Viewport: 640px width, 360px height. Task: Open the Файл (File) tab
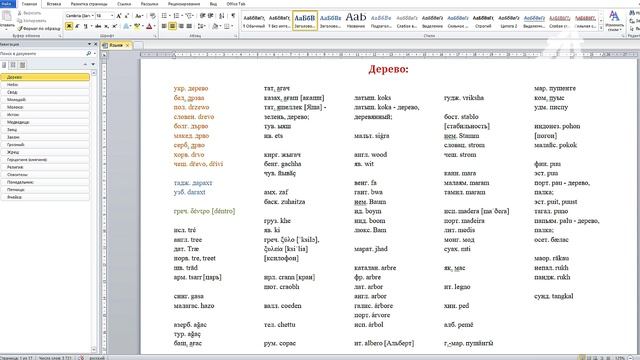(x=7, y=4)
